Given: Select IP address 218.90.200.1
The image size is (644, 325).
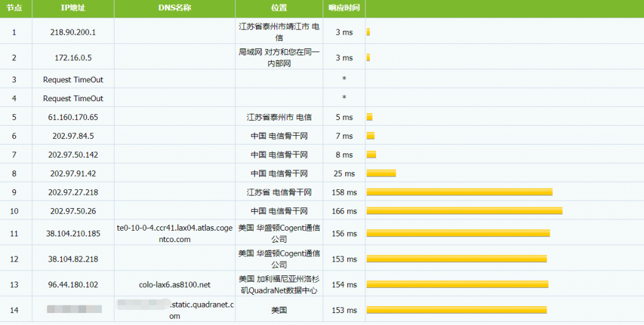Looking at the screenshot, I should pos(73,32).
